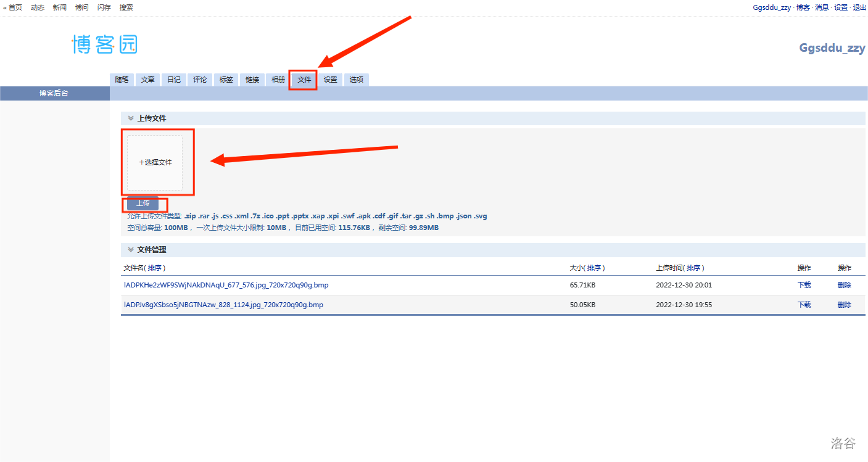This screenshot has width=868, height=462.
Task: Sort files by 文件名 排序 link
Action: 155,268
